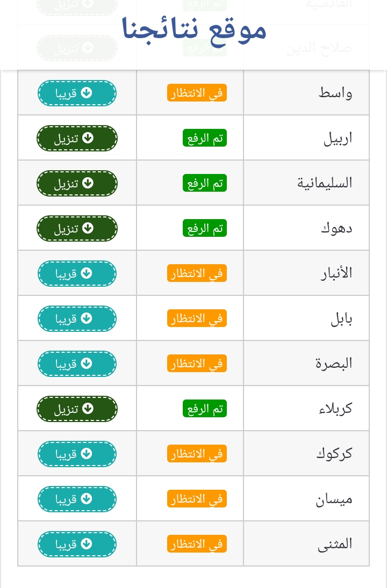
Task: Click download arrow icon in دهوك row
Action: 88,228
